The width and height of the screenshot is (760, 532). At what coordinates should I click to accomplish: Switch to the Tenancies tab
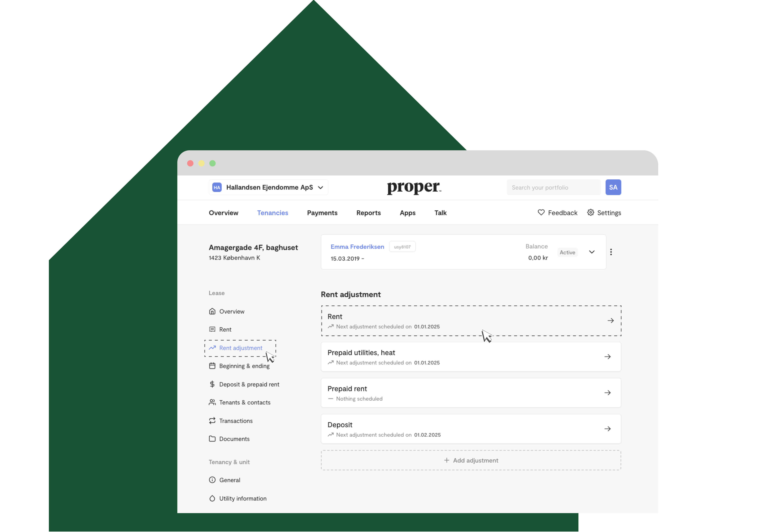273,213
